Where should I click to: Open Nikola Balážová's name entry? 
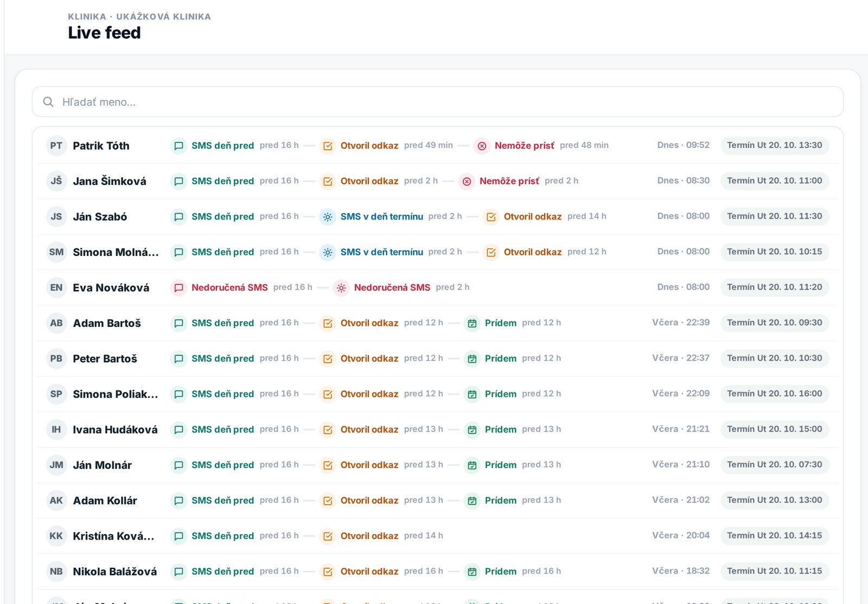[115, 572]
